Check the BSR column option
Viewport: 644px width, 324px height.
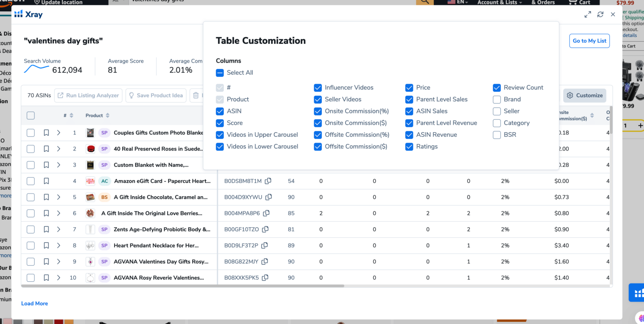pos(497,135)
